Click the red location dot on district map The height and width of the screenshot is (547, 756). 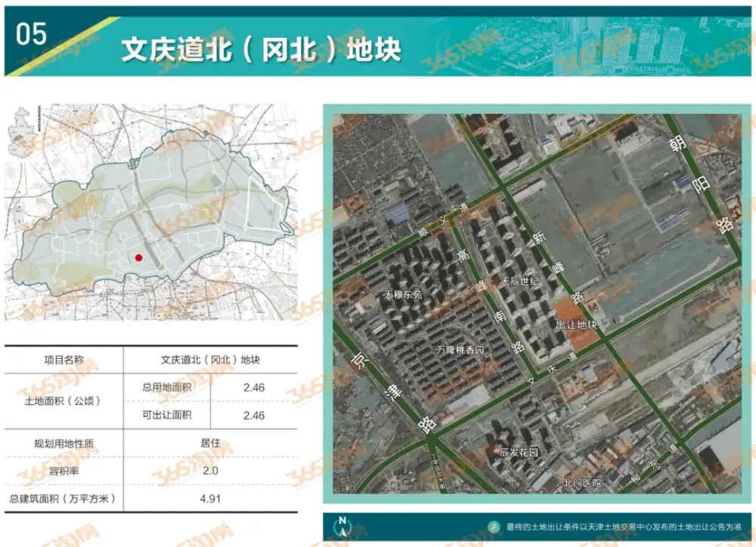[x=139, y=258]
